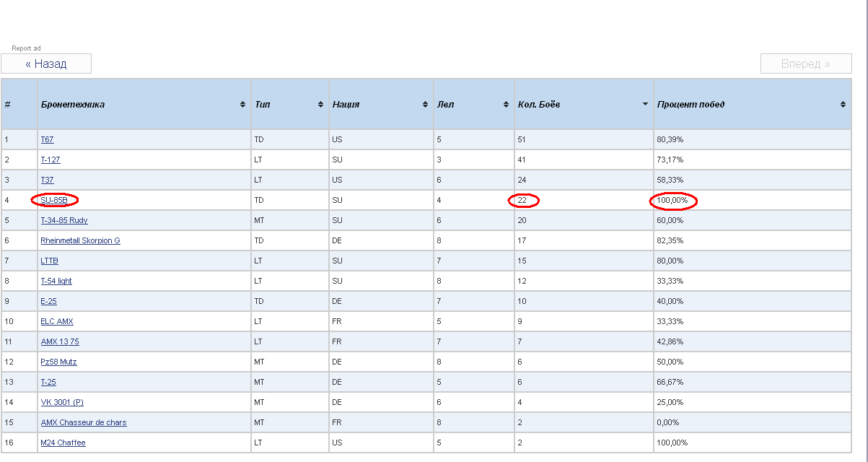
Task: Open the T-127 vehicle link
Action: [51, 160]
